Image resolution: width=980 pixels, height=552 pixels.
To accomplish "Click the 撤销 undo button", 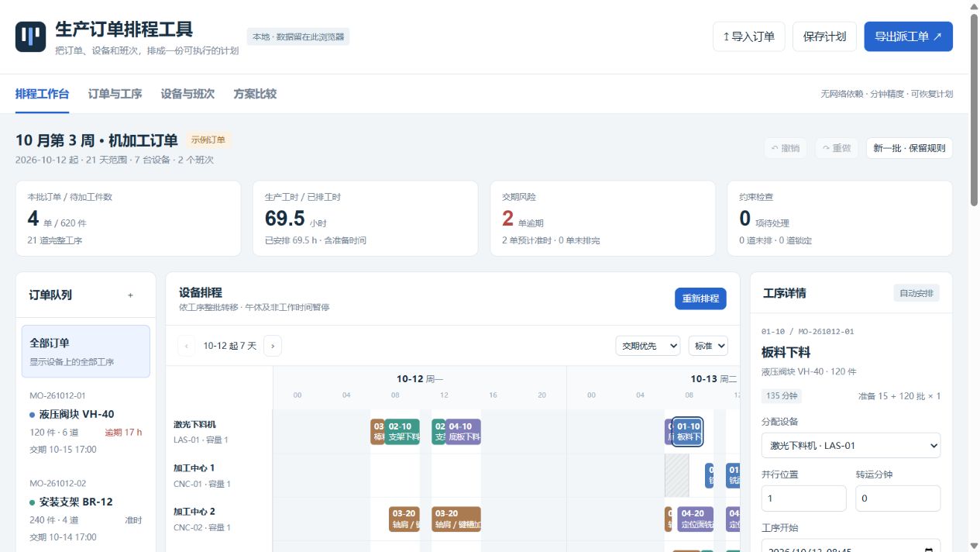I will (786, 148).
